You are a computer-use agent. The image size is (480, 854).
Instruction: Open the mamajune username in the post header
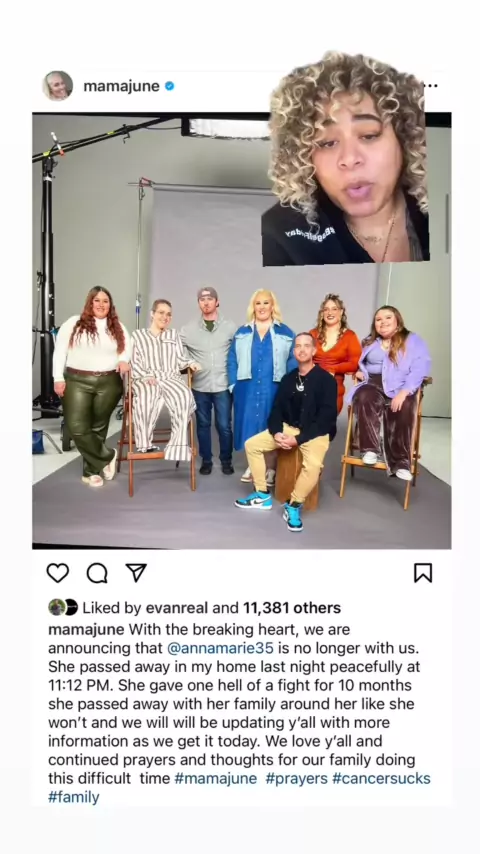pyautogui.click(x=121, y=86)
